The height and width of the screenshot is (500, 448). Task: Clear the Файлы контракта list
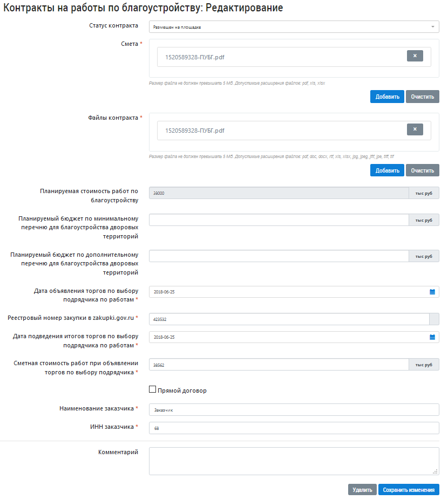pos(422,170)
